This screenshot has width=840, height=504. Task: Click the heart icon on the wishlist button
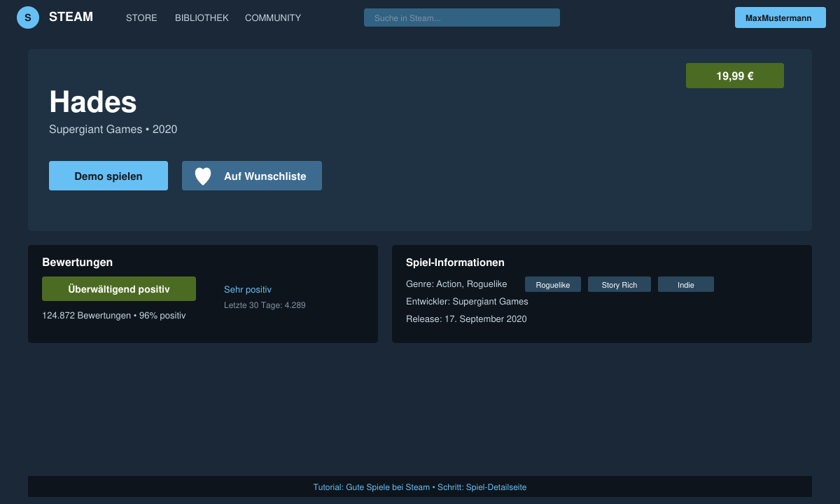pos(203,176)
